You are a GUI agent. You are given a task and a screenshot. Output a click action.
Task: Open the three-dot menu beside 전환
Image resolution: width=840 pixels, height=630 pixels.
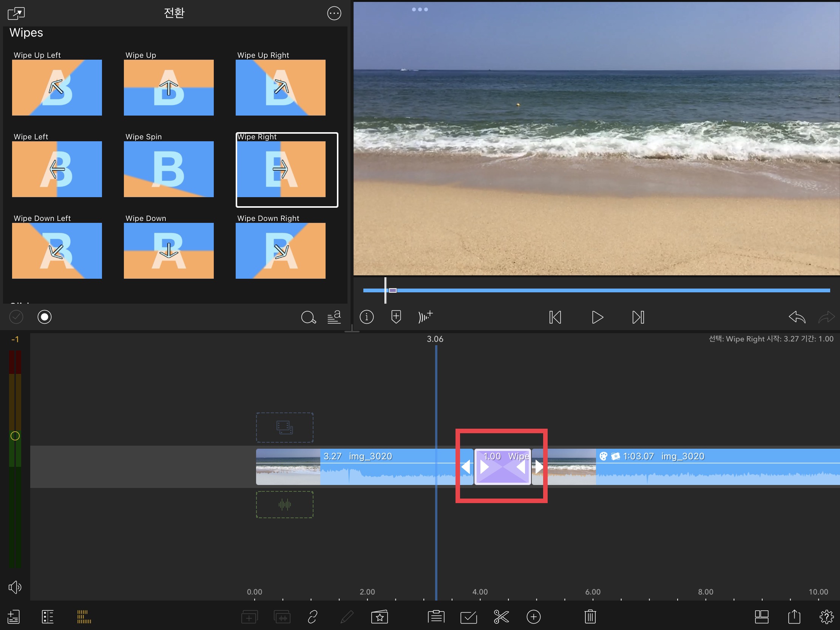point(334,13)
